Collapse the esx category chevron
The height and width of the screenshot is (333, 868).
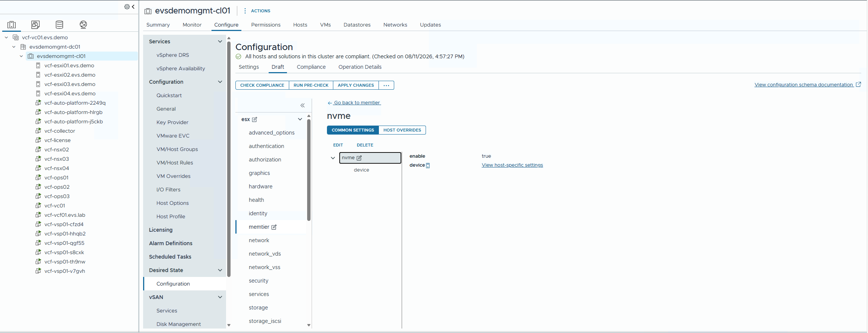300,119
